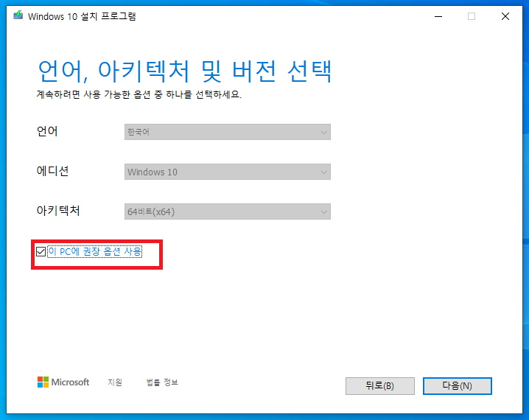Image resolution: width=529 pixels, height=420 pixels.
Task: Open the 지원 link
Action: (x=115, y=382)
